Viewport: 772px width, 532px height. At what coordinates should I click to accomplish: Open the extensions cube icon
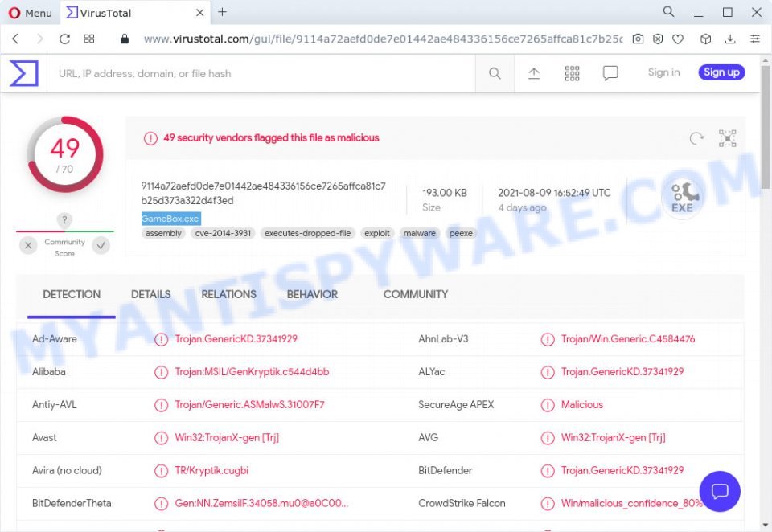(705, 39)
